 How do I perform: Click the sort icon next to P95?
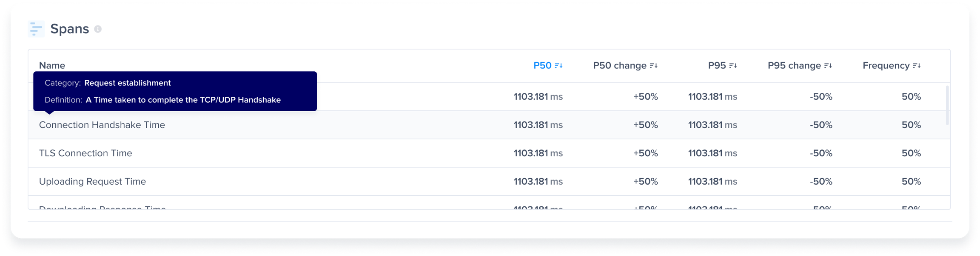pos(733,66)
